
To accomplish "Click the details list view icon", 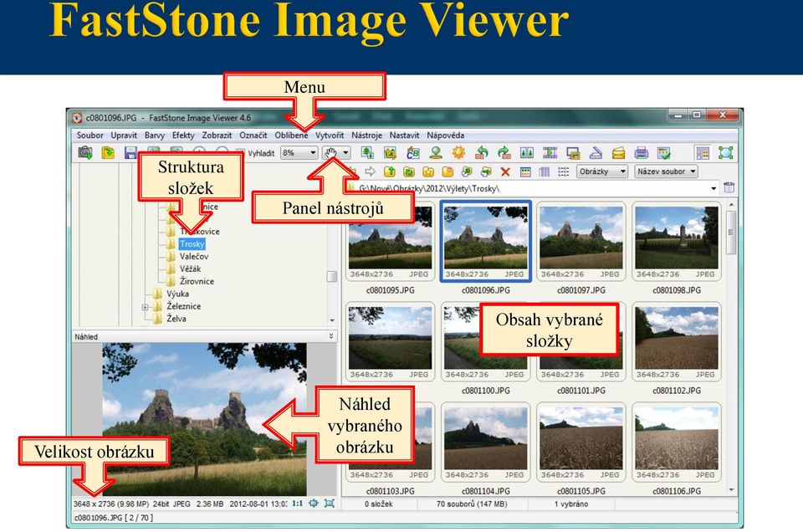I will click(564, 171).
